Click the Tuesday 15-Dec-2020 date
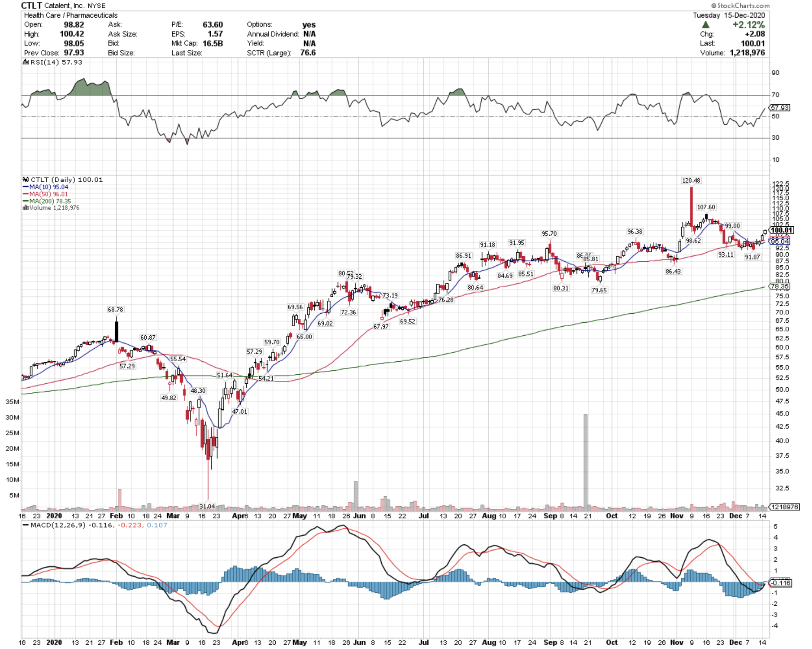Screen dimensions: 812x649 point(729,15)
